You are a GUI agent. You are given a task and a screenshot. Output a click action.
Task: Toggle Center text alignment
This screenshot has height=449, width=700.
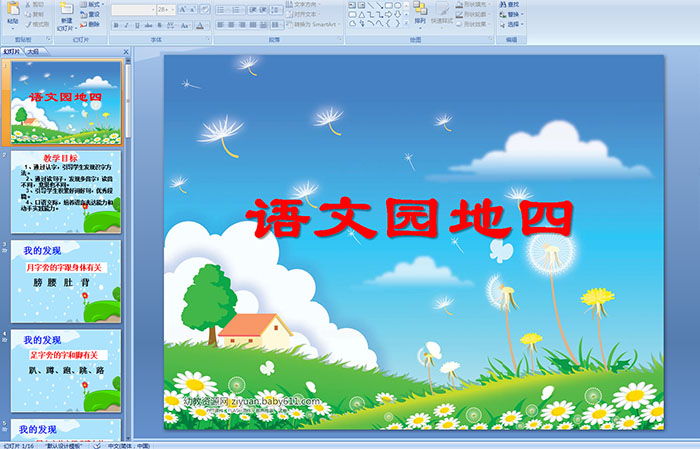coord(231,25)
